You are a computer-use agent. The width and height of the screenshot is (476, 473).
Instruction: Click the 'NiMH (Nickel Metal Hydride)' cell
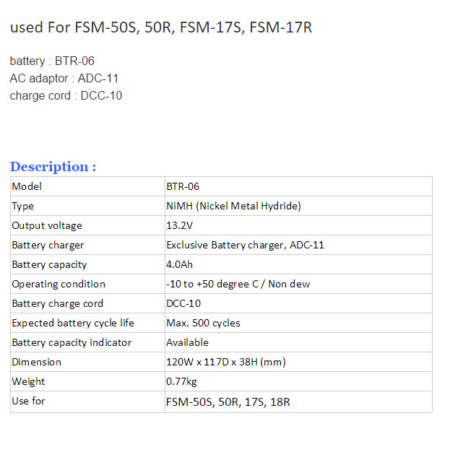(233, 206)
